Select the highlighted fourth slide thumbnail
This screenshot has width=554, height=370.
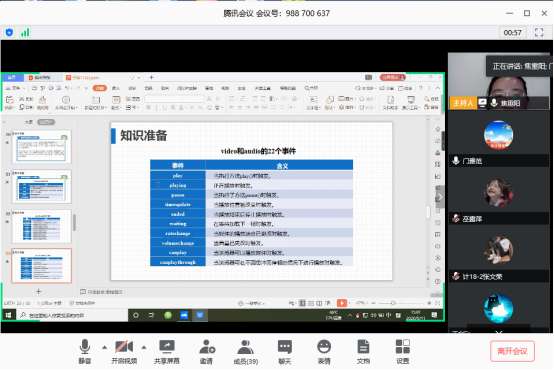click(41, 266)
